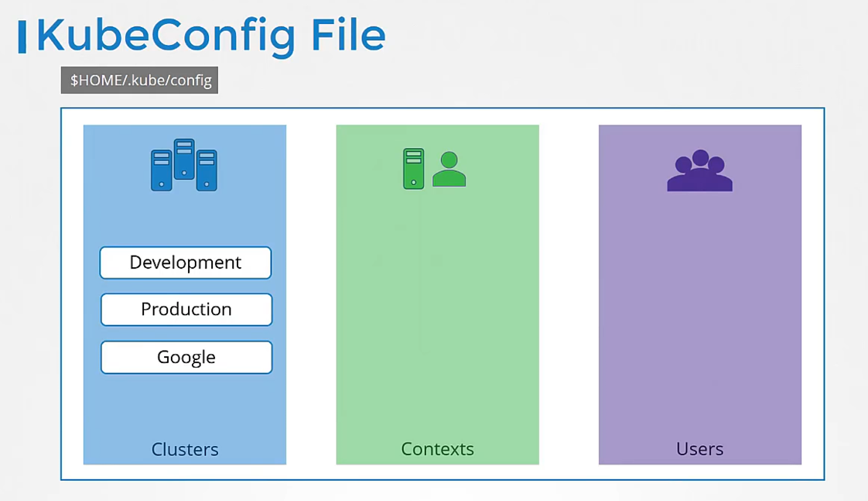Click the $HOME/.kube/config path label
The width and height of the screenshot is (868, 501).
pyautogui.click(x=139, y=81)
